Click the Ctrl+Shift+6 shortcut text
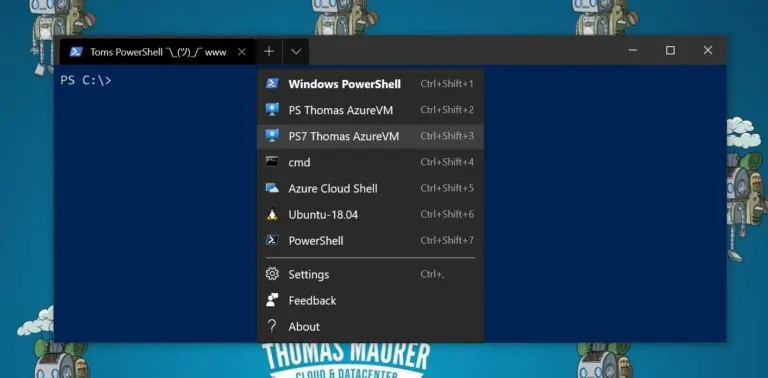 click(x=447, y=214)
